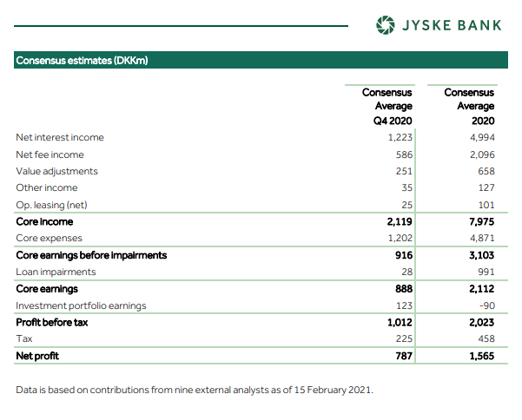This screenshot has width=522, height=420.
Task: Click the Consensus Average 2020 column header
Action: (469, 106)
